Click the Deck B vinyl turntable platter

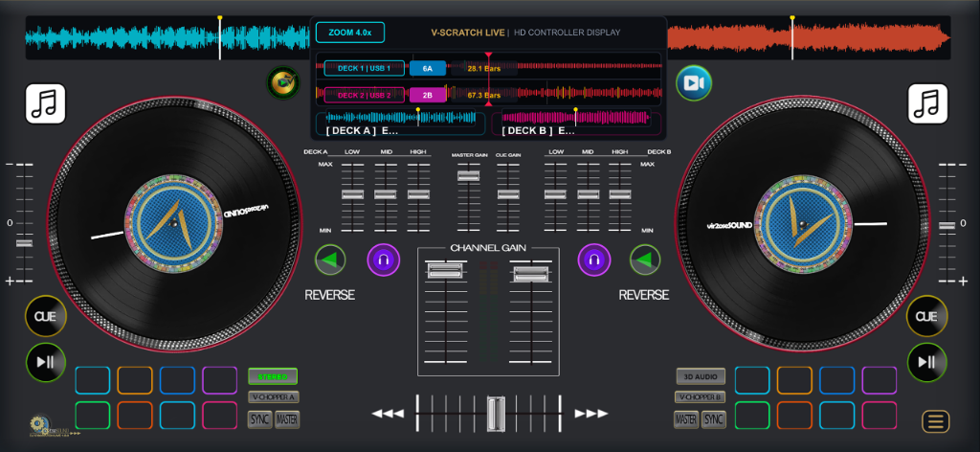[x=803, y=224]
